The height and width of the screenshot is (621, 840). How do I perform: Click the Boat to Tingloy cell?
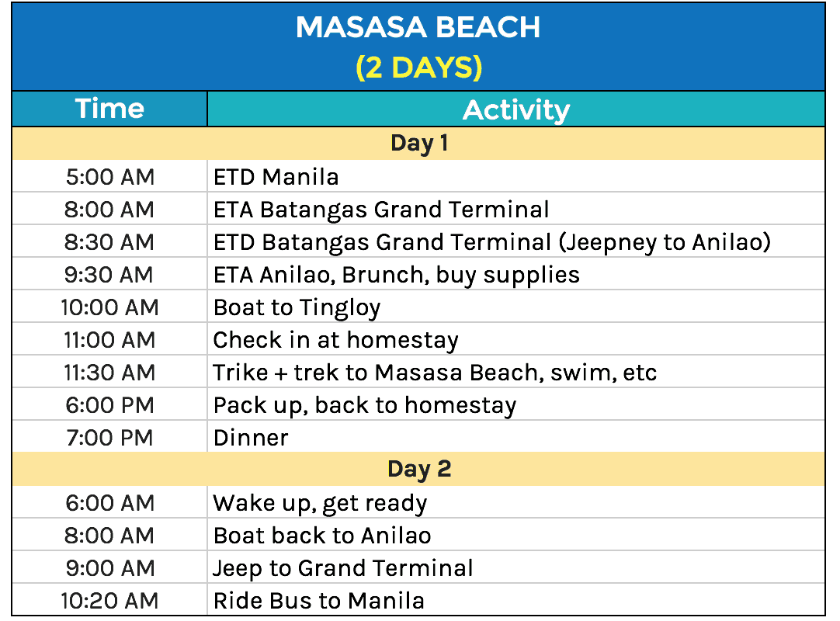tap(297, 307)
